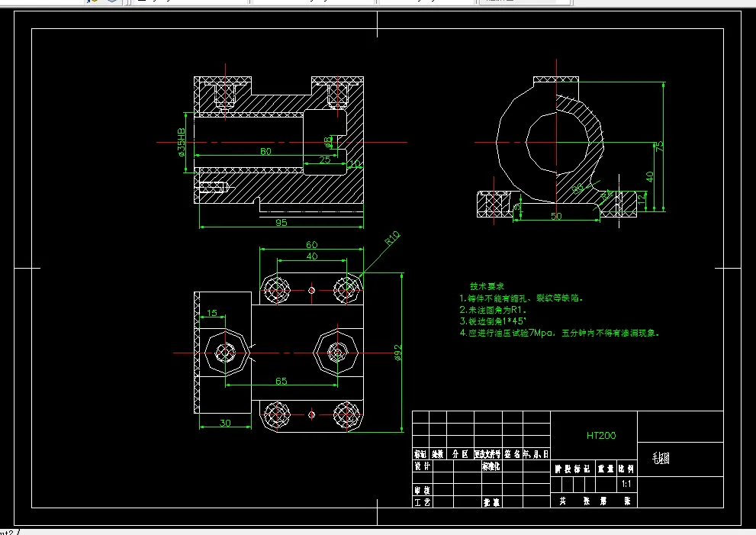Select the 比例 title block cell

point(626,469)
